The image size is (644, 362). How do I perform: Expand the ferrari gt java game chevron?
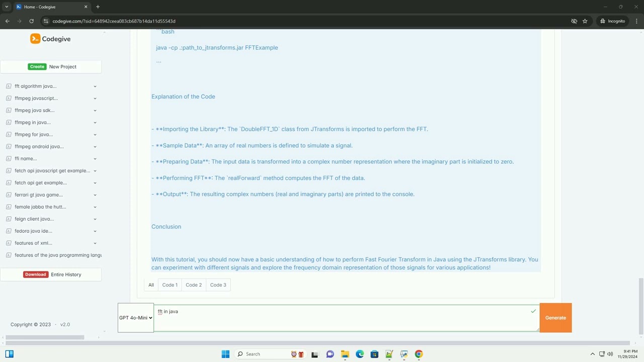point(95,195)
